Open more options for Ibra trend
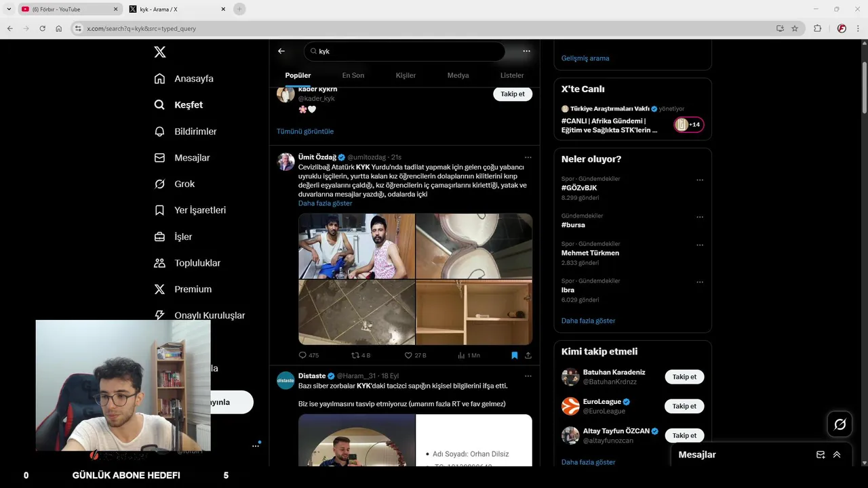 700,282
